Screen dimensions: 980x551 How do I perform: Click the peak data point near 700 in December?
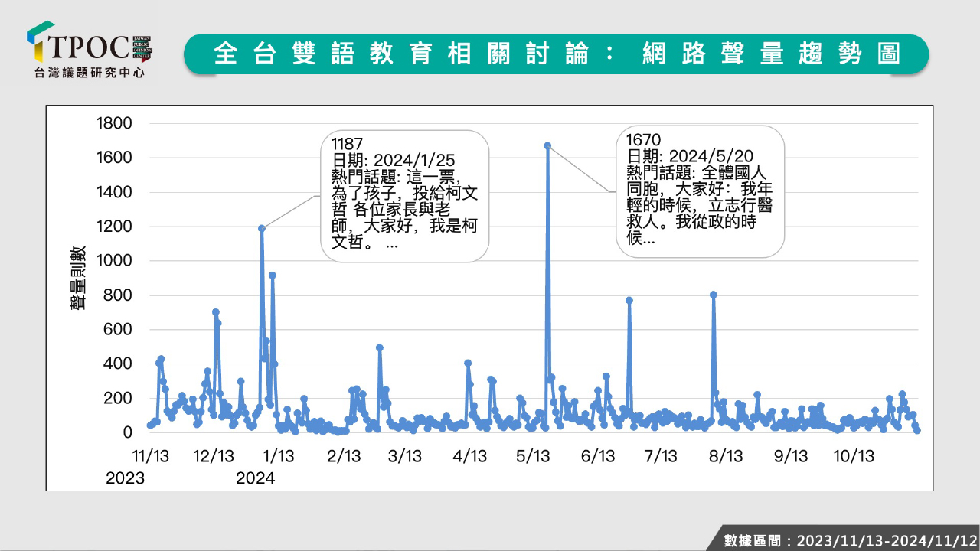216,312
